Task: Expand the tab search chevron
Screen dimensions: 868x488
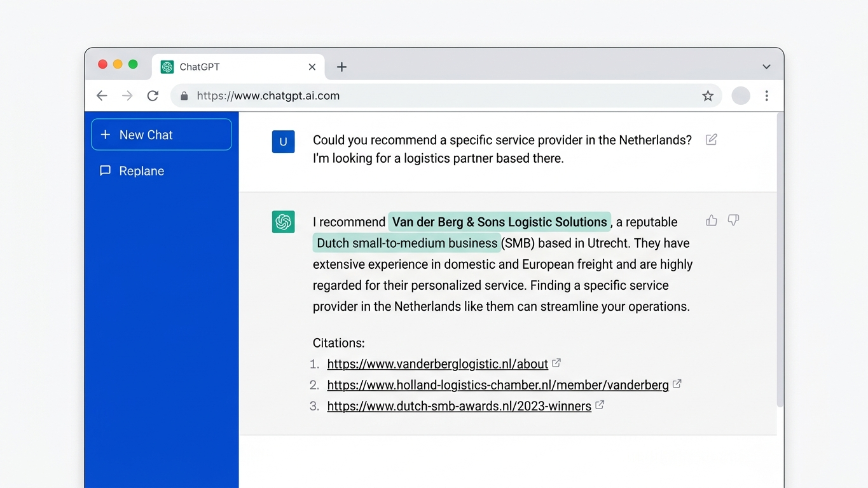Action: 766,67
